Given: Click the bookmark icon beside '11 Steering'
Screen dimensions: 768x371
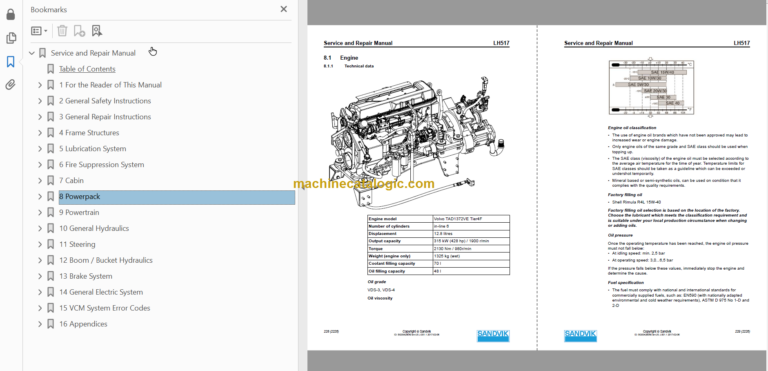Looking at the screenshot, I should (50, 244).
